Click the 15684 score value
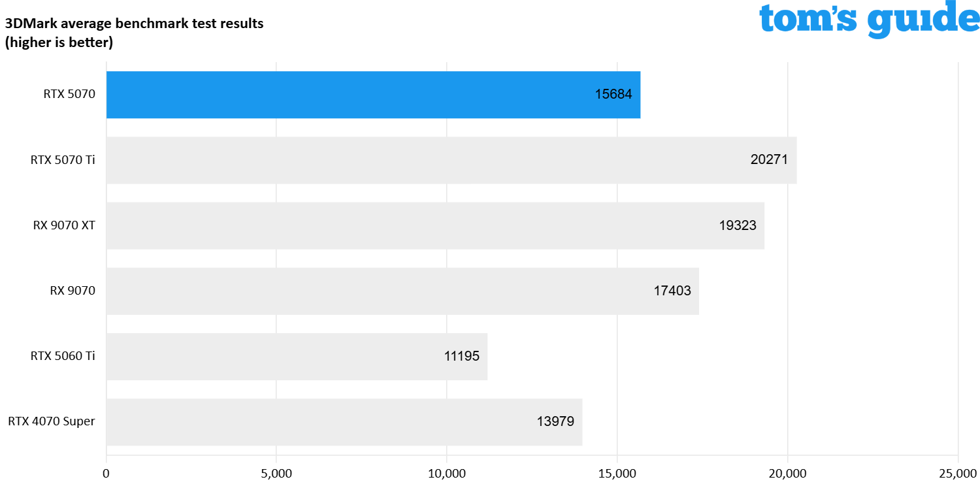This screenshot has height=490, width=980. coord(613,95)
